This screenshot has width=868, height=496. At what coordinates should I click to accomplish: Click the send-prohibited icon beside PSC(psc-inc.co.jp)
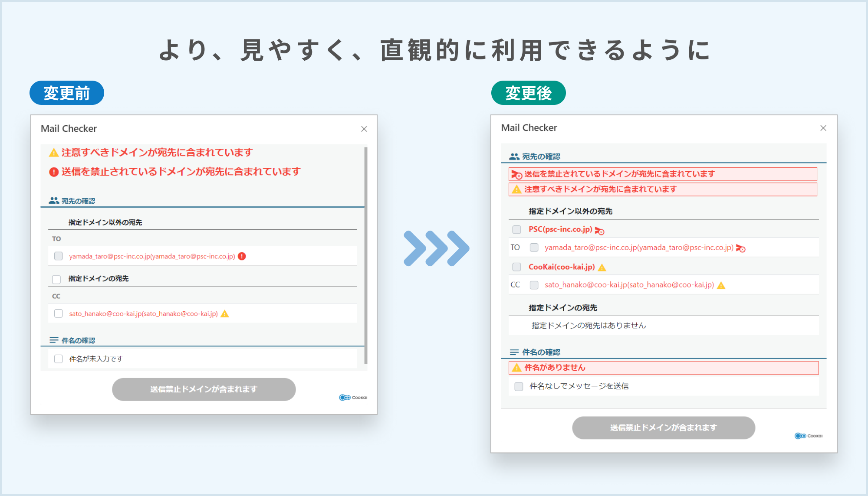coord(599,230)
